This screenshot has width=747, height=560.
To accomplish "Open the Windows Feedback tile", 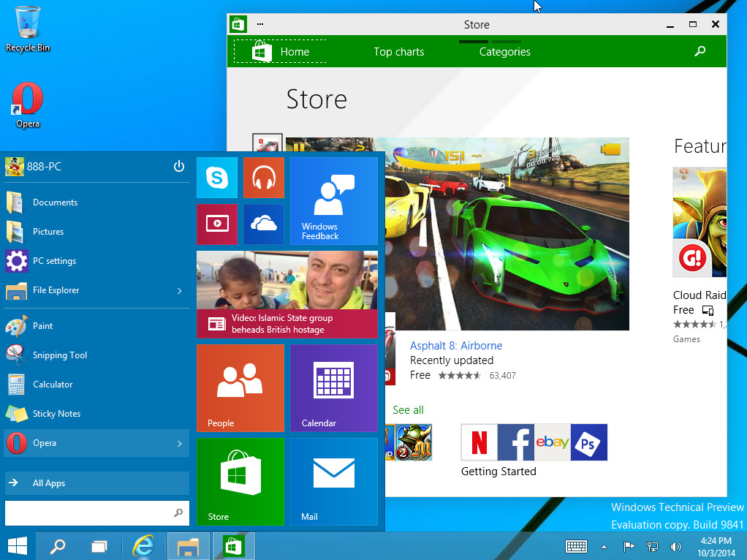I will point(333,200).
